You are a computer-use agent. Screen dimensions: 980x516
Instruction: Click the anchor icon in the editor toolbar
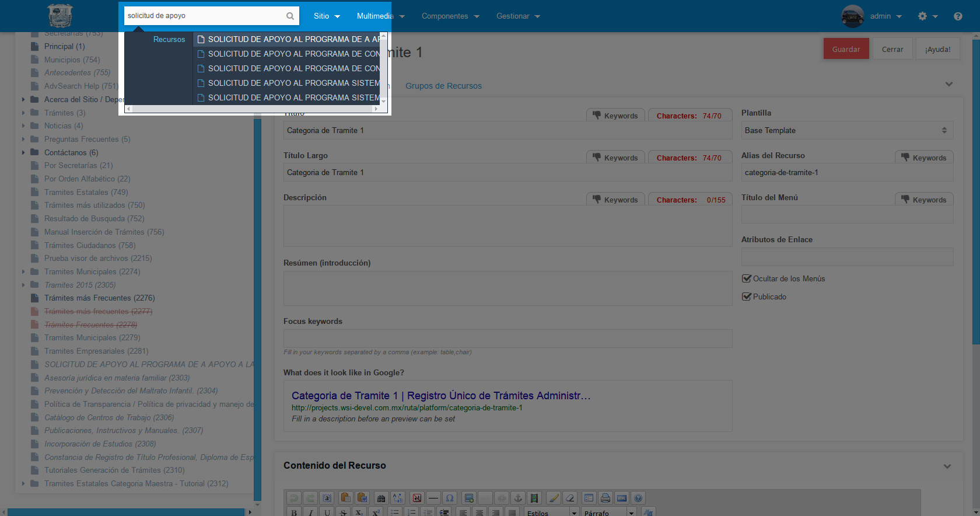[517, 498]
